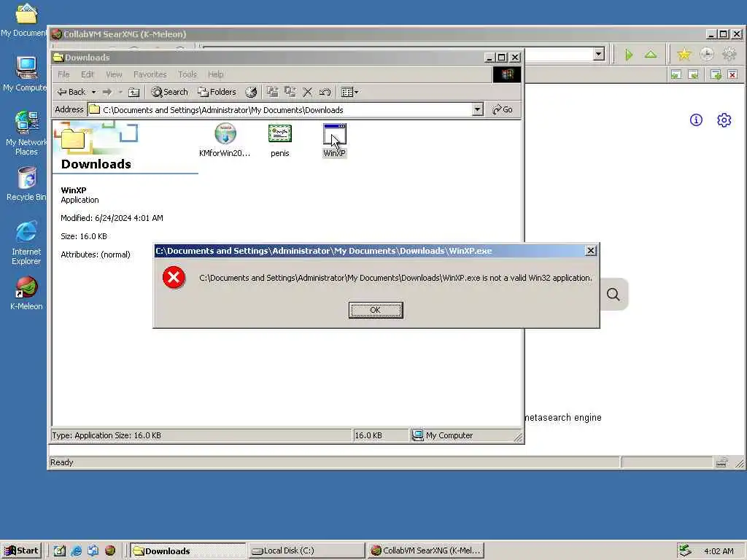This screenshot has width=747, height=560.
Task: Open the Recycle Bin desktop icon
Action: click(26, 184)
